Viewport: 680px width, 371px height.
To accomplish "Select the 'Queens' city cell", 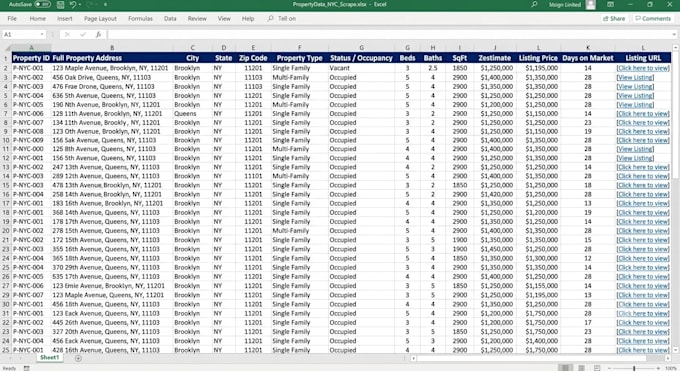I will pos(193,114).
